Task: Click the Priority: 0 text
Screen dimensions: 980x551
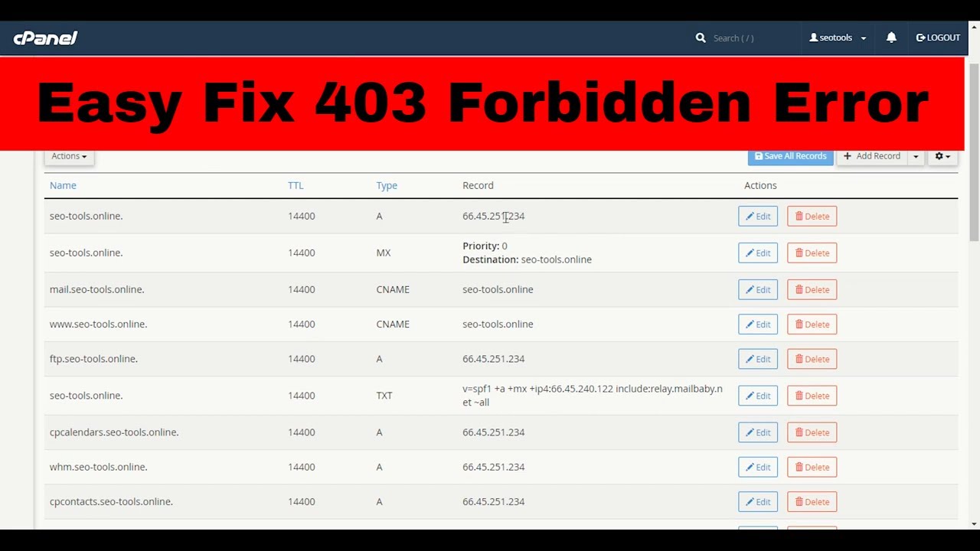Action: 485,246
